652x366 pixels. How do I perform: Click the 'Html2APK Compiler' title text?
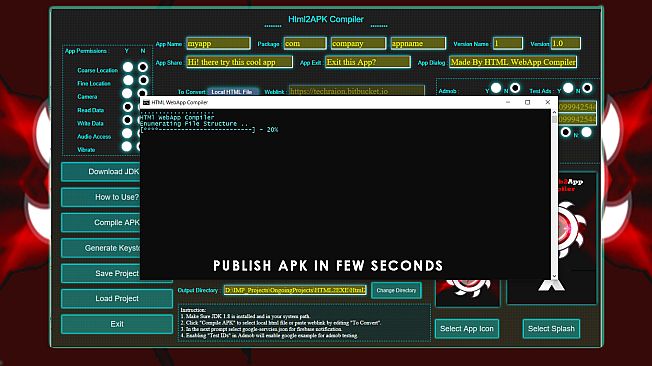326,19
